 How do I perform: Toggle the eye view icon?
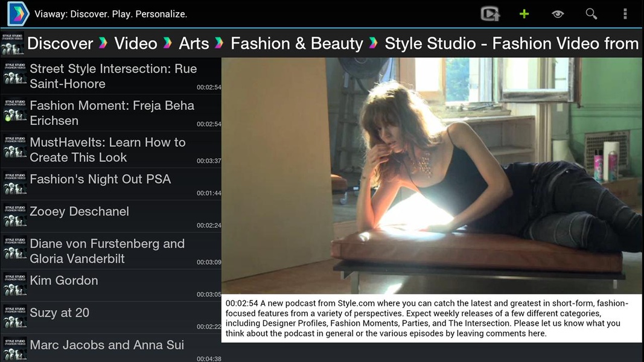[557, 14]
